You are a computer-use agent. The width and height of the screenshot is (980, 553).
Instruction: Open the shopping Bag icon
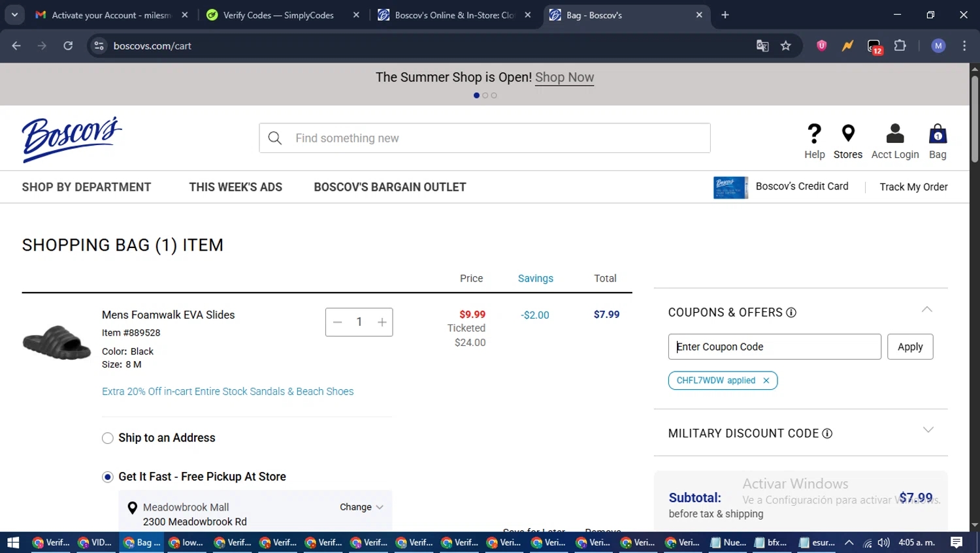pos(938,134)
